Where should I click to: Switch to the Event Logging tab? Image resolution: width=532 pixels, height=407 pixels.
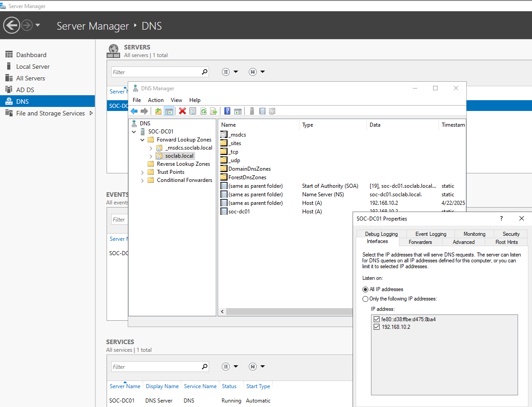point(430,234)
